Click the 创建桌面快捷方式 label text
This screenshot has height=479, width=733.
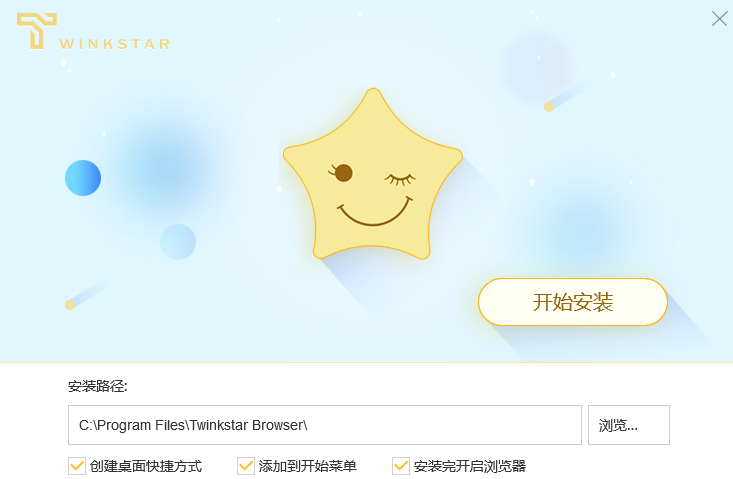pyautogui.click(x=146, y=466)
